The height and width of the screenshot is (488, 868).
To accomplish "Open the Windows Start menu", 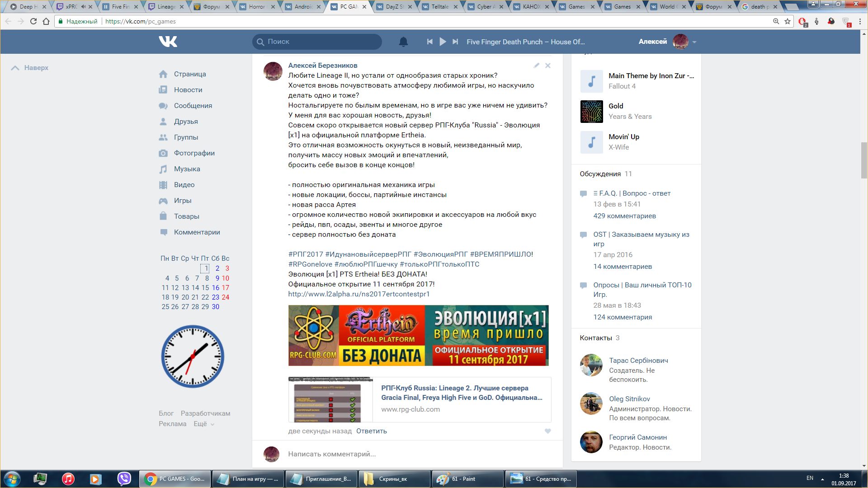I will tap(12, 479).
